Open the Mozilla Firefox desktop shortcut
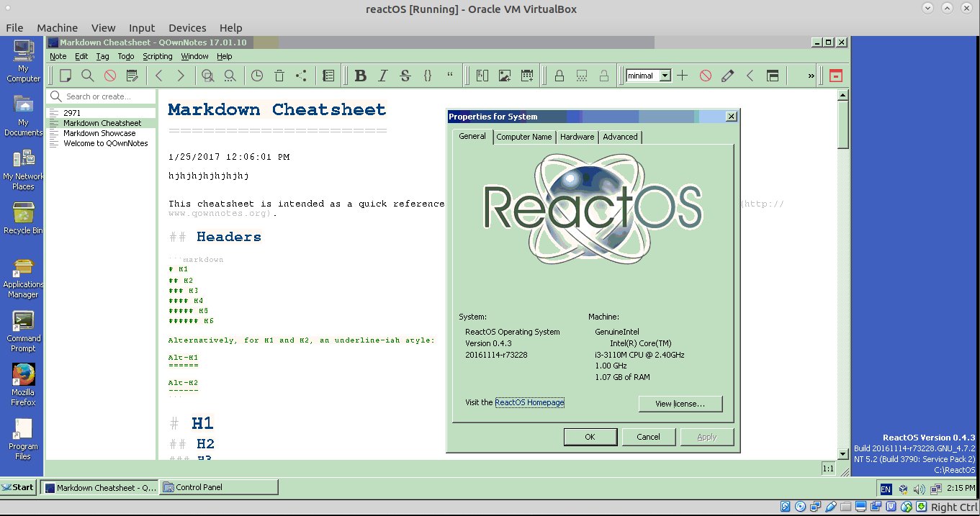The width and height of the screenshot is (980, 516). pos(23,385)
